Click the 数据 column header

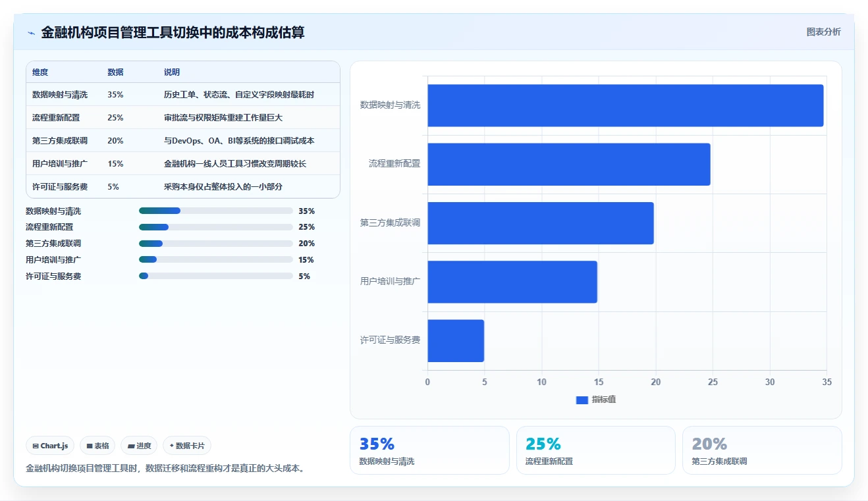click(x=115, y=72)
